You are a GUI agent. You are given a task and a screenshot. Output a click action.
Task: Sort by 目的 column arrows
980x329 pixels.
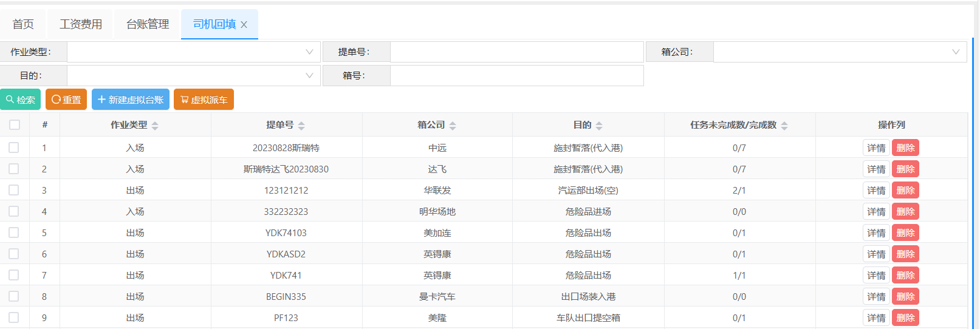click(x=599, y=126)
